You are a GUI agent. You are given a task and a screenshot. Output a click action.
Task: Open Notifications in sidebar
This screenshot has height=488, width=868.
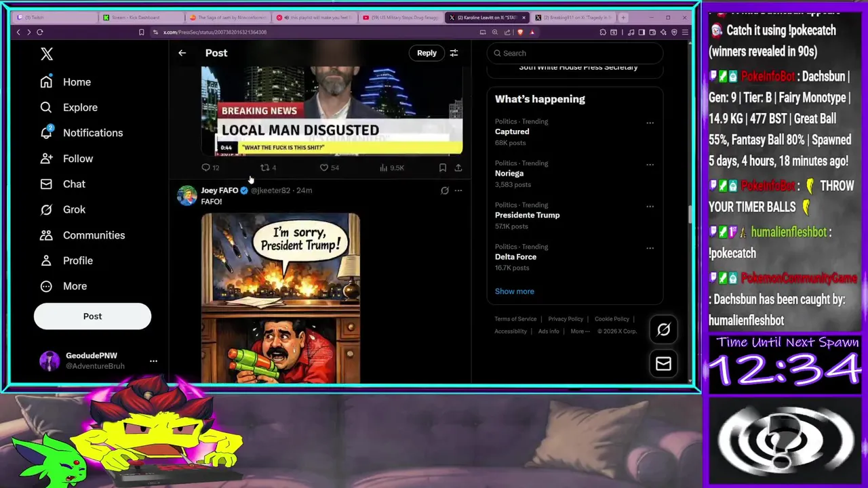coord(81,133)
